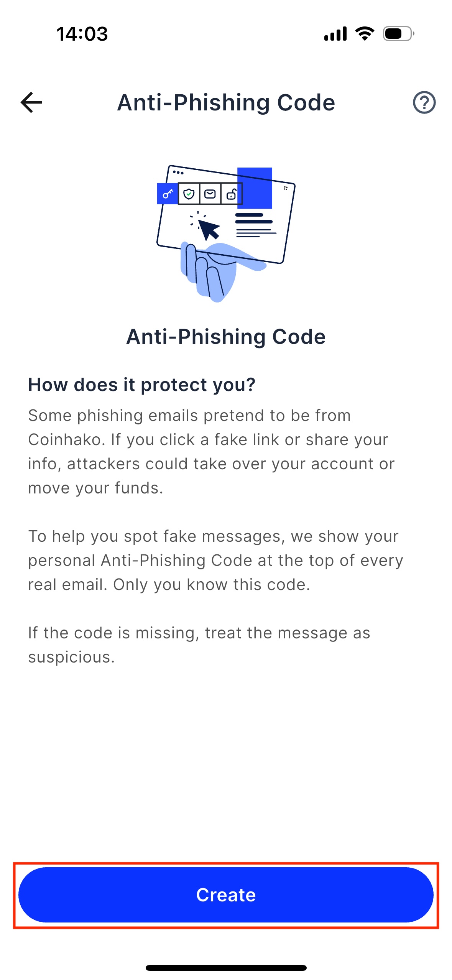This screenshot has height=980, width=452.
Task: Tap the key icon in the illustration
Action: point(168,194)
